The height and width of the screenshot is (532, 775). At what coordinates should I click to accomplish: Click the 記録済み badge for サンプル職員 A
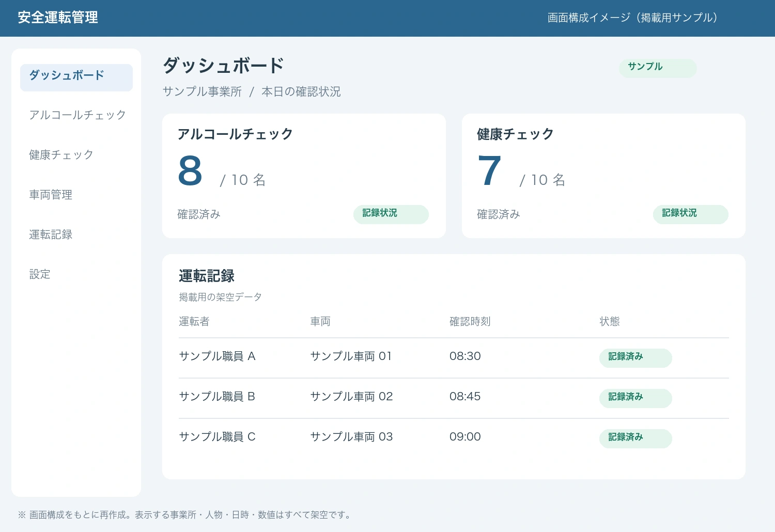click(636, 358)
